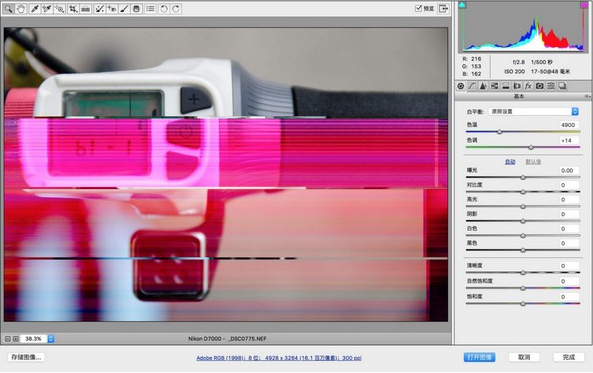Select the Zoom tool in toolbar

pos(8,9)
